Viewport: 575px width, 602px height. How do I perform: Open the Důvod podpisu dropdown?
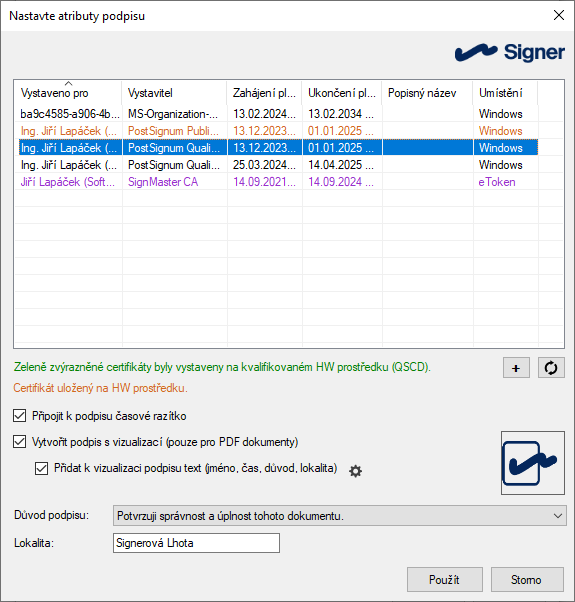click(x=340, y=516)
